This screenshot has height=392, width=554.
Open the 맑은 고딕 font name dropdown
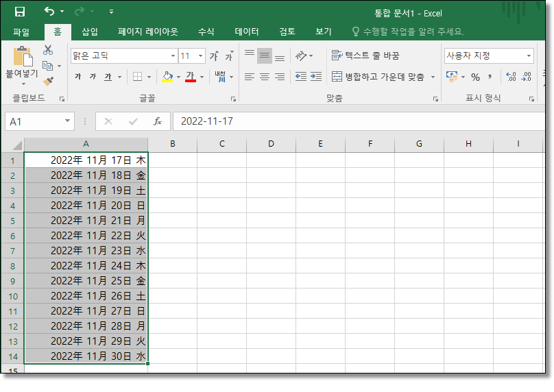(173, 56)
